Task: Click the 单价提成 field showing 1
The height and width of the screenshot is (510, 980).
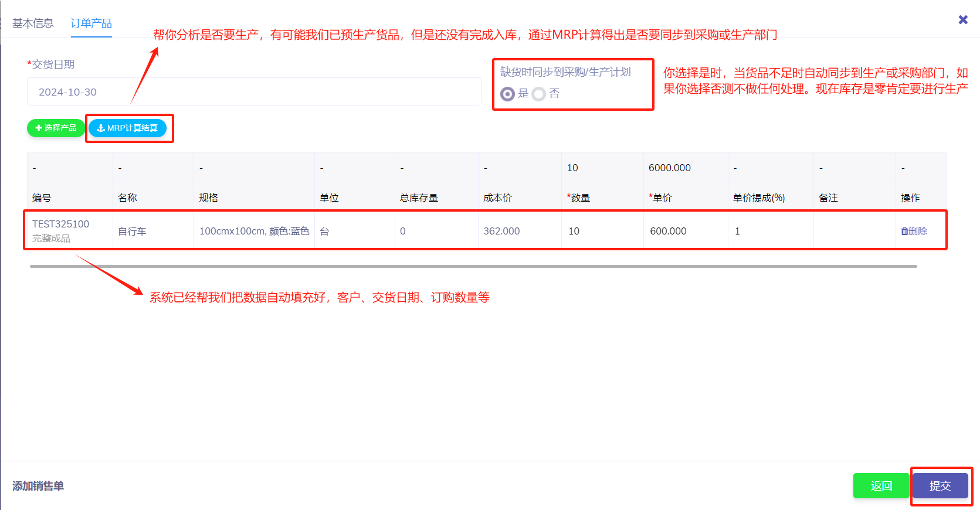Action: pyautogui.click(x=769, y=231)
